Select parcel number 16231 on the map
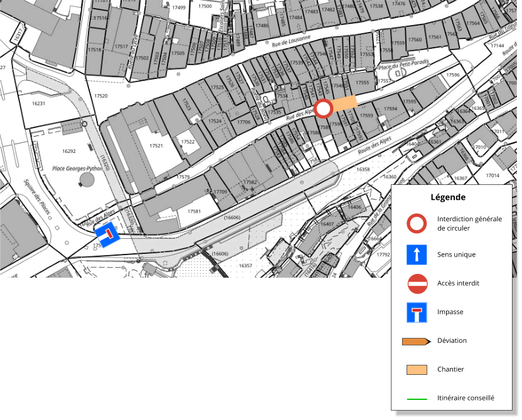The height and width of the screenshot is (420, 522). (x=38, y=103)
